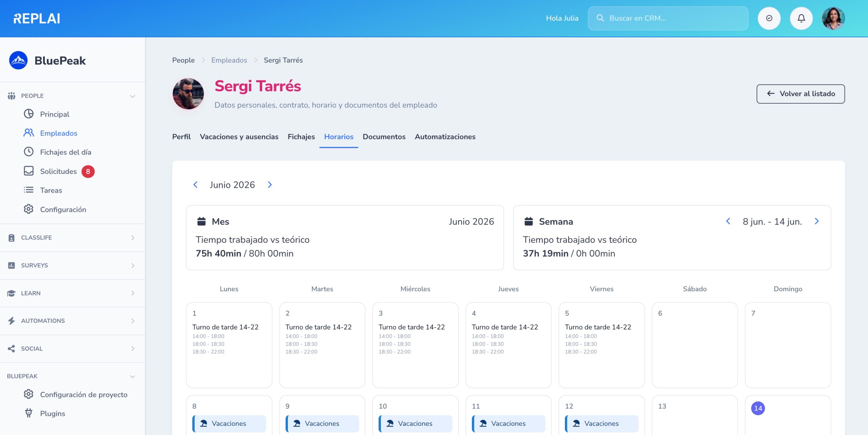Click the Configuración de proyecto gear icon

pyautogui.click(x=28, y=394)
